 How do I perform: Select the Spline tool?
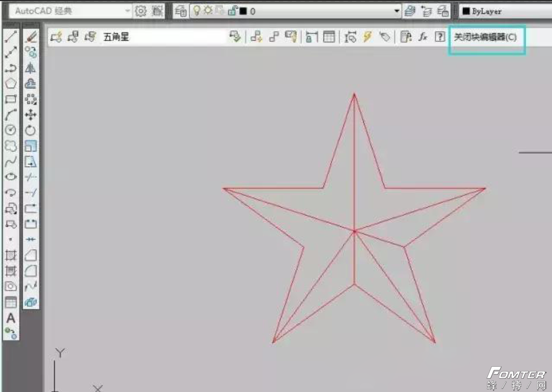11,162
